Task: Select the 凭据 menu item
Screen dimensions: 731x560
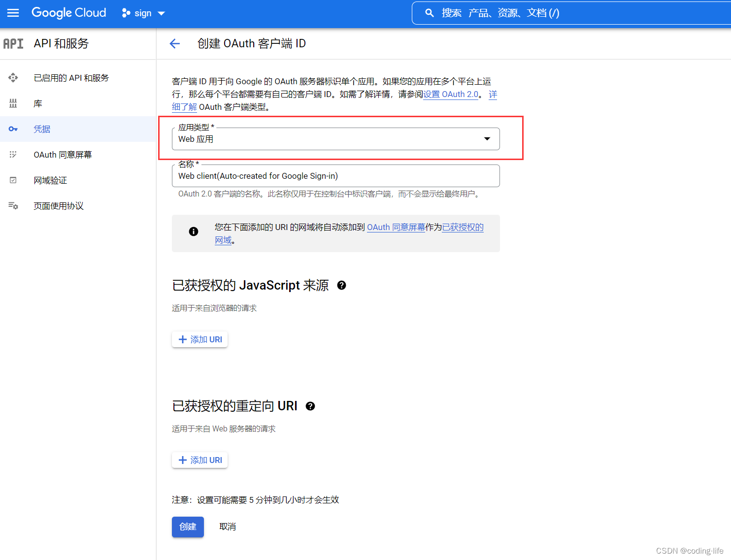Action: [78, 129]
